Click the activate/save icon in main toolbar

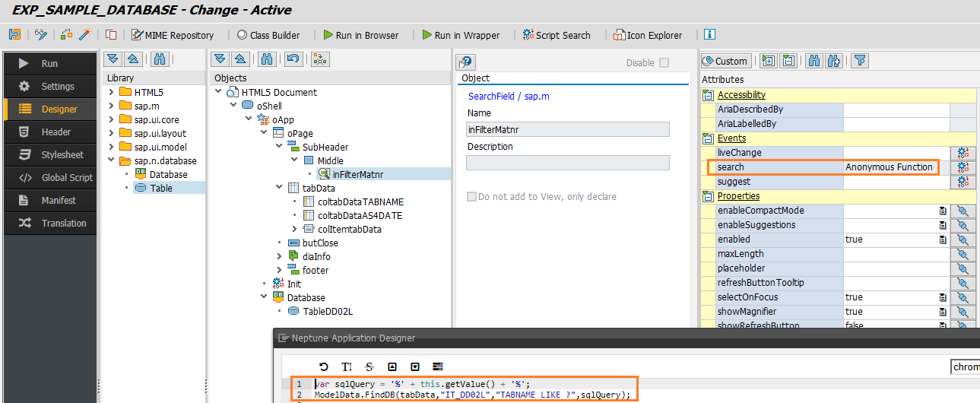click(x=14, y=35)
